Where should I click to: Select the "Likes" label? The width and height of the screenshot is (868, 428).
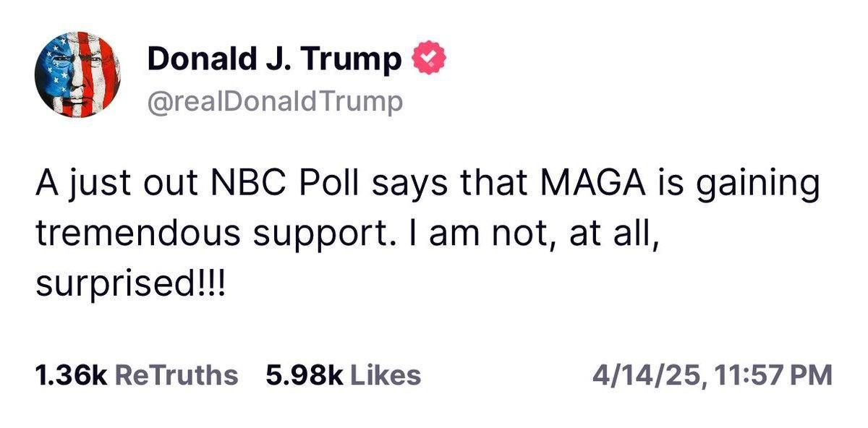pos(385,375)
